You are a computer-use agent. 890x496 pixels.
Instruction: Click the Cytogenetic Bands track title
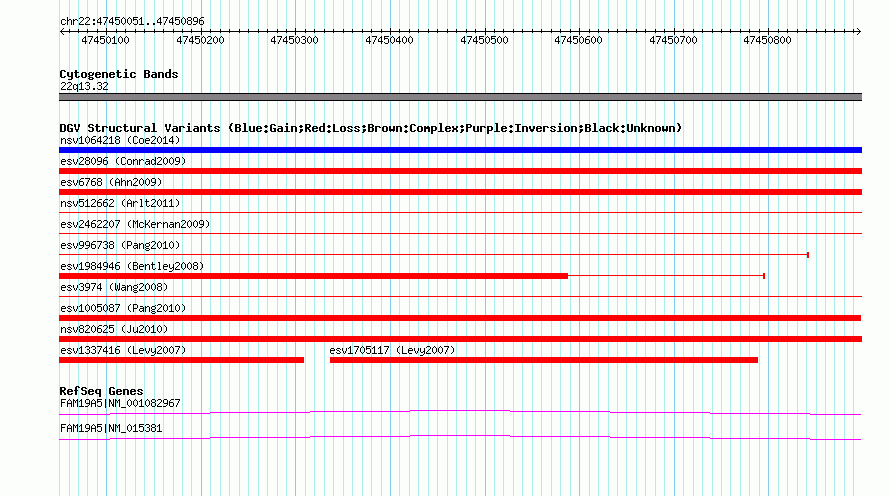[119, 74]
